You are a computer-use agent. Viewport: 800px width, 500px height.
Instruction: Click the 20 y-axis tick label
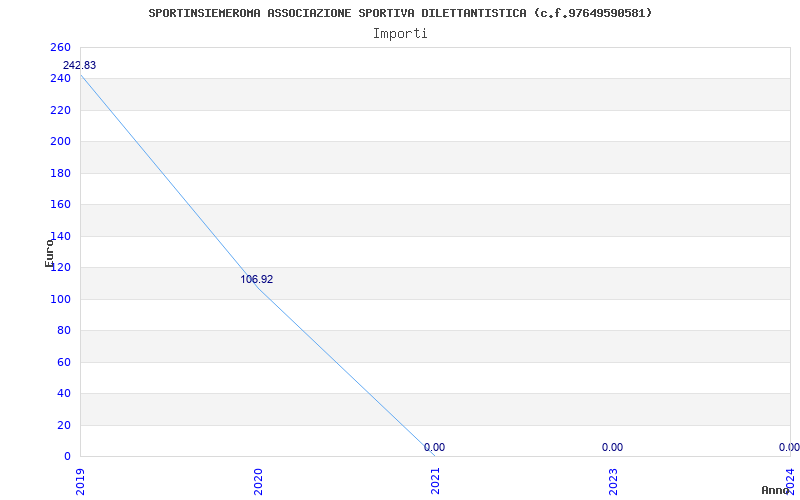(64, 426)
